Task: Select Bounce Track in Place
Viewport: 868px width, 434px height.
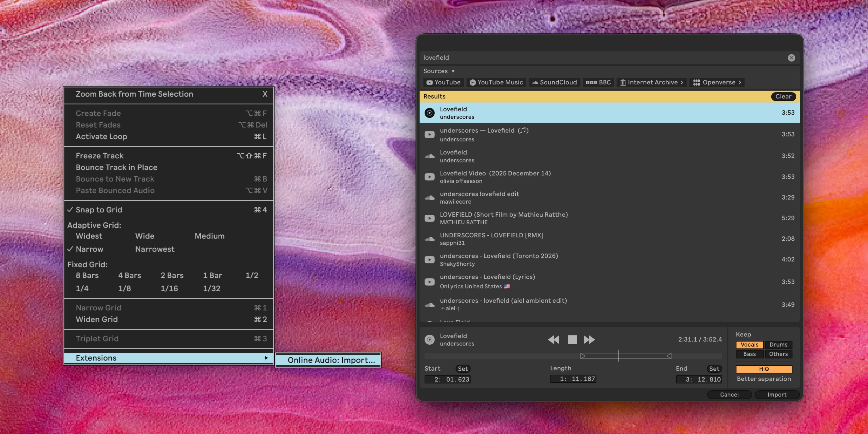Action: pyautogui.click(x=168, y=168)
